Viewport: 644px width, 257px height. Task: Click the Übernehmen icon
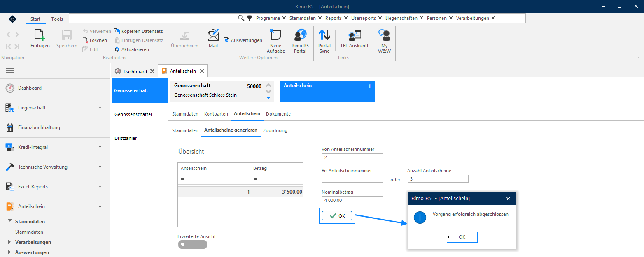click(x=184, y=39)
